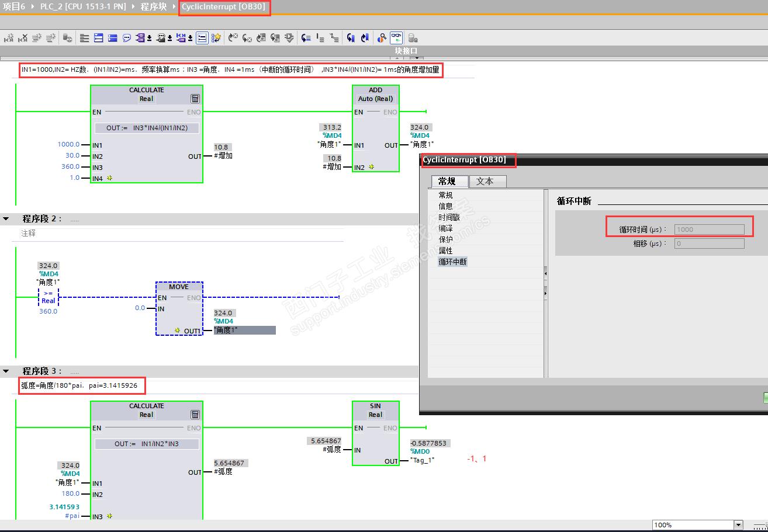Open the dropdown beside tag information icon
Image resolution: width=768 pixels, height=532 pixels.
(x=169, y=39)
